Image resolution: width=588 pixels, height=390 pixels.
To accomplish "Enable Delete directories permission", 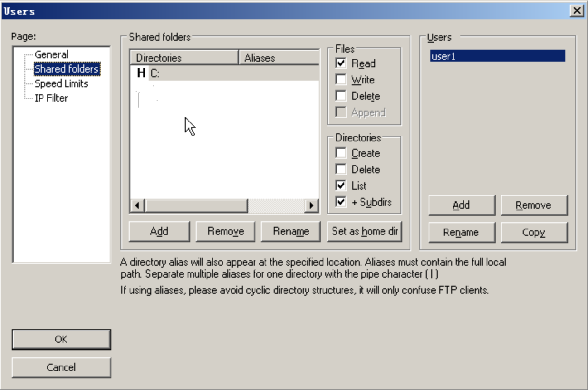I will [x=341, y=170].
